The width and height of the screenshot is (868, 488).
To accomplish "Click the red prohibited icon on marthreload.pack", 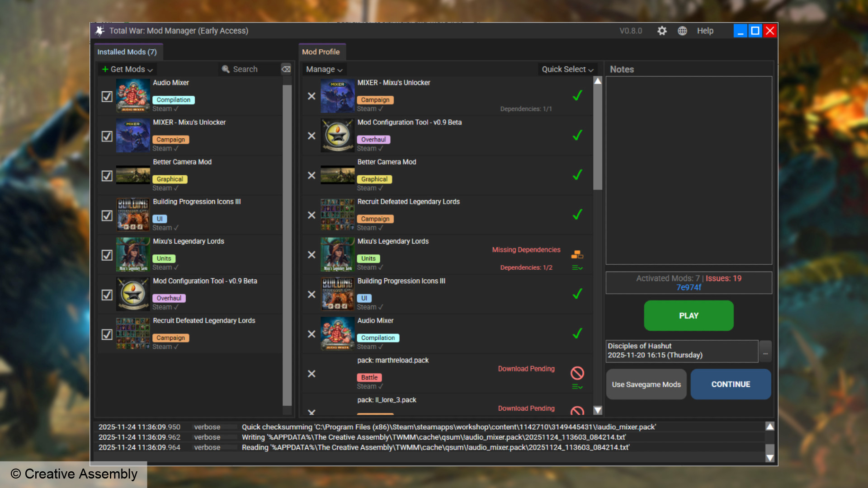I will pyautogui.click(x=577, y=373).
